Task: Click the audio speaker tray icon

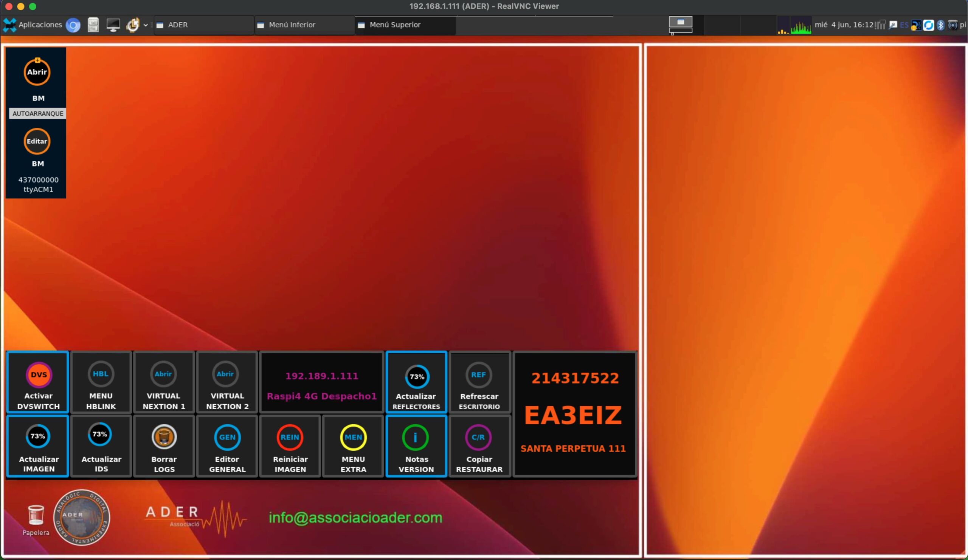Action: 952,25
